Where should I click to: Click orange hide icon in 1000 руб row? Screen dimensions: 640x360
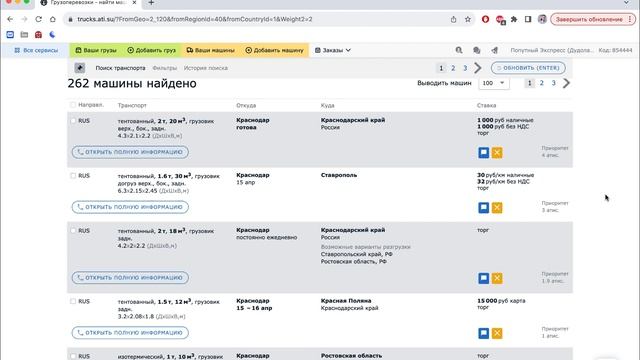[x=497, y=153]
